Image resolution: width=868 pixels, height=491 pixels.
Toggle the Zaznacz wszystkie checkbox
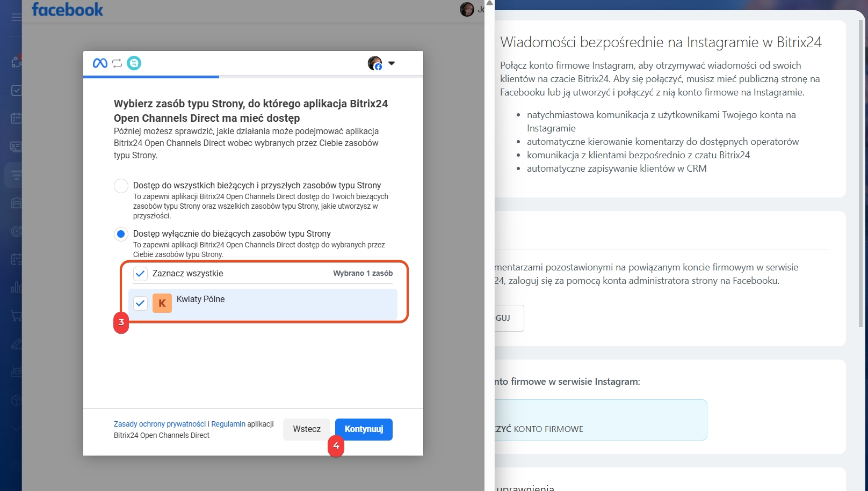pyautogui.click(x=140, y=274)
